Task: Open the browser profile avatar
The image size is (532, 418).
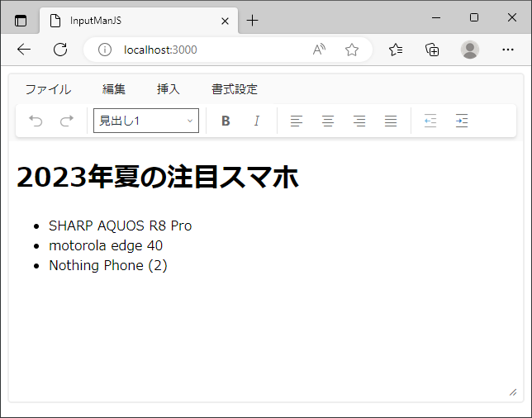Action: pos(470,50)
